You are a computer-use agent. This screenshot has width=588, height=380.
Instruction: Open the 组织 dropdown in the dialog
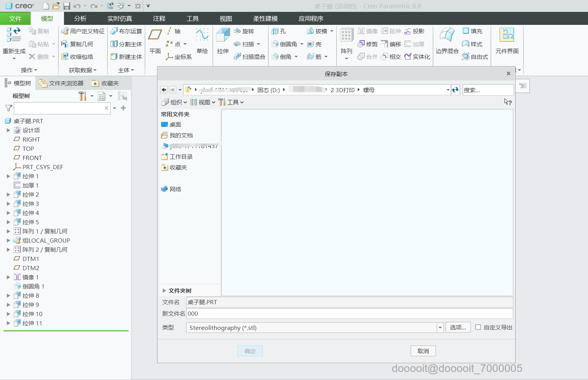(x=174, y=102)
